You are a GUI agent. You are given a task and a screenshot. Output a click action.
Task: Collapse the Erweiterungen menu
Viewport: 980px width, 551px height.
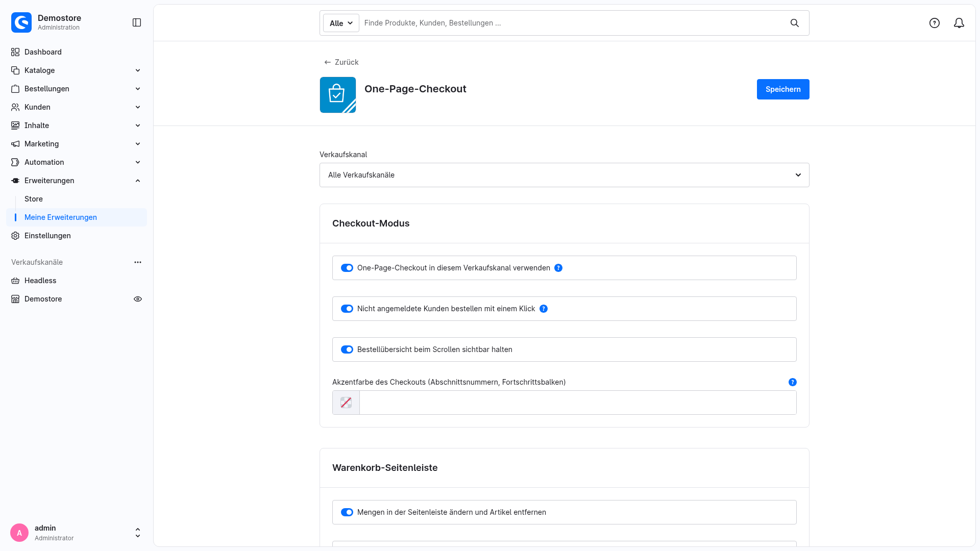pos(77,181)
